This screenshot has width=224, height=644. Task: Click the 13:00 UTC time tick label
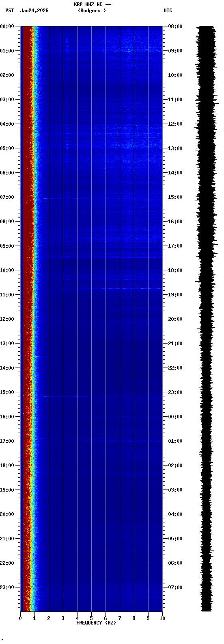tap(175, 148)
